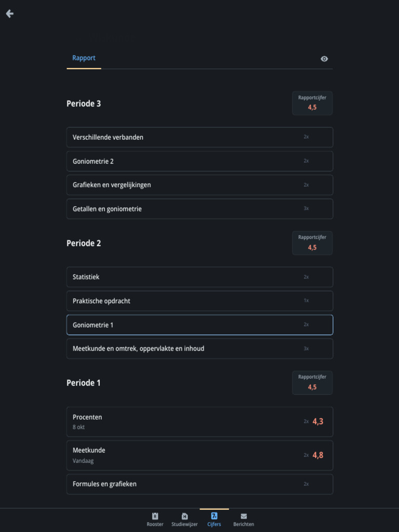The width and height of the screenshot is (399, 532).
Task: Click Periode 1 Rapportcijfer box
Action: coord(312,383)
